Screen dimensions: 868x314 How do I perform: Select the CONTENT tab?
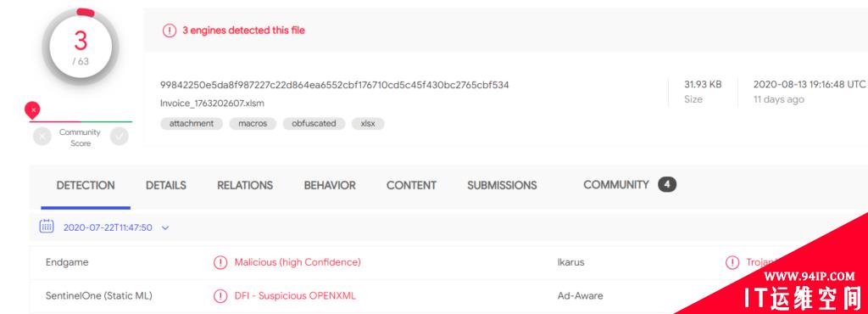point(411,186)
